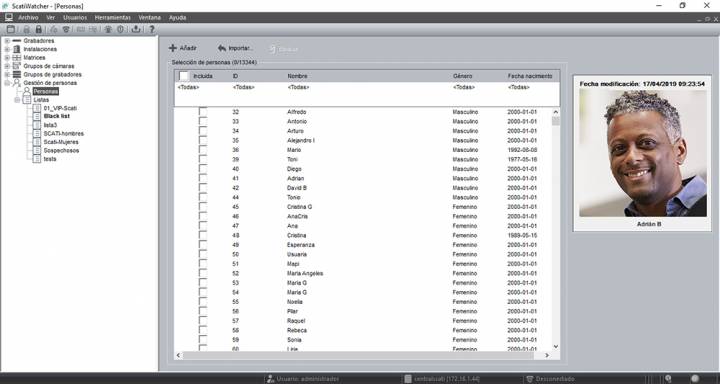Click the closed padlock toolbar icon
This screenshot has height=384, width=720.
pyautogui.click(x=39, y=29)
